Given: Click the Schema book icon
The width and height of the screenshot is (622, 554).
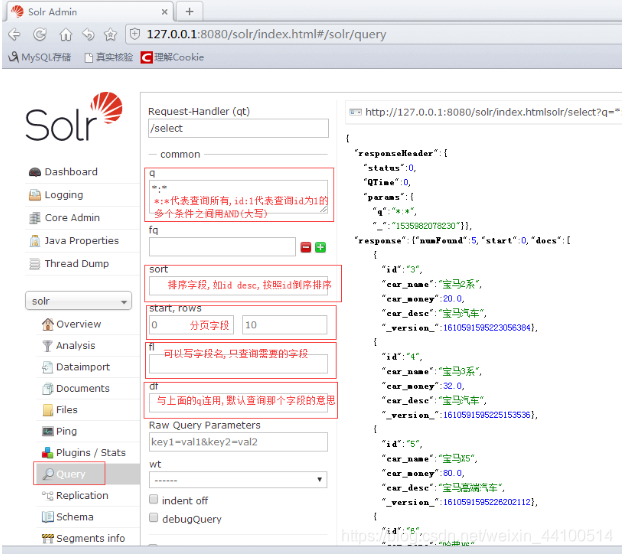Looking at the screenshot, I should (x=48, y=517).
